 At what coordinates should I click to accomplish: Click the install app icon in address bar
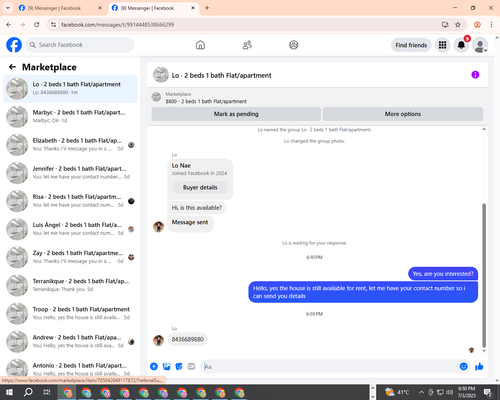tap(445, 25)
